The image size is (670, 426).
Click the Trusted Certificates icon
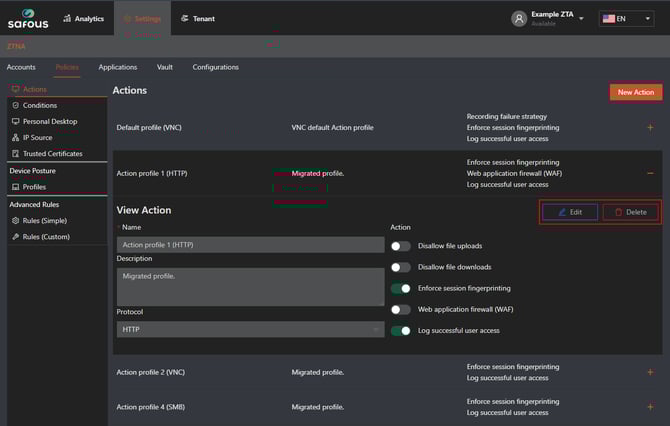(15, 153)
